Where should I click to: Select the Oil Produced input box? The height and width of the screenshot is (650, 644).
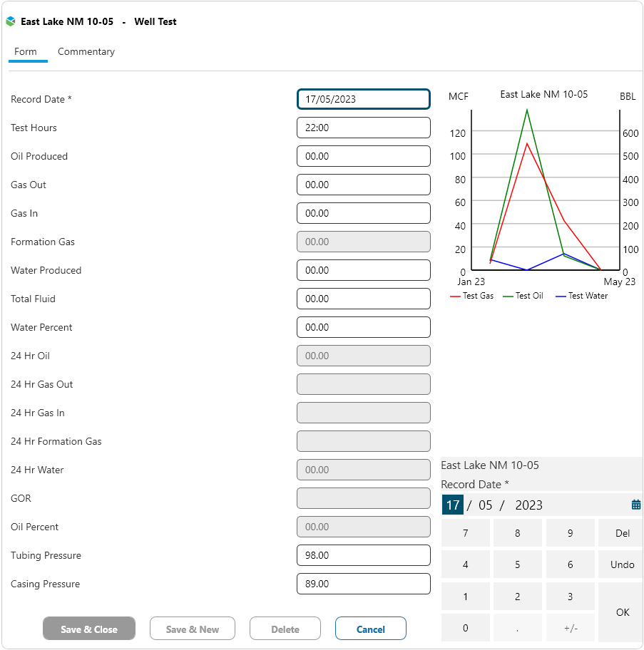[x=363, y=156]
